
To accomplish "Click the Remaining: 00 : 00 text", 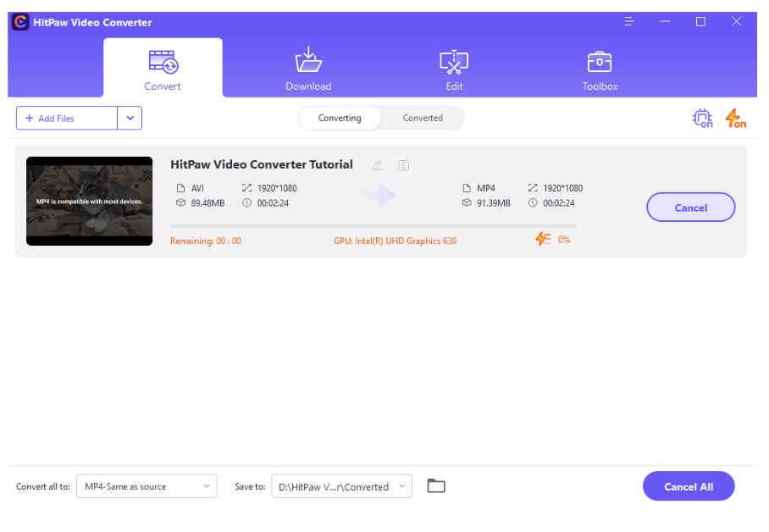I will (x=206, y=241).
